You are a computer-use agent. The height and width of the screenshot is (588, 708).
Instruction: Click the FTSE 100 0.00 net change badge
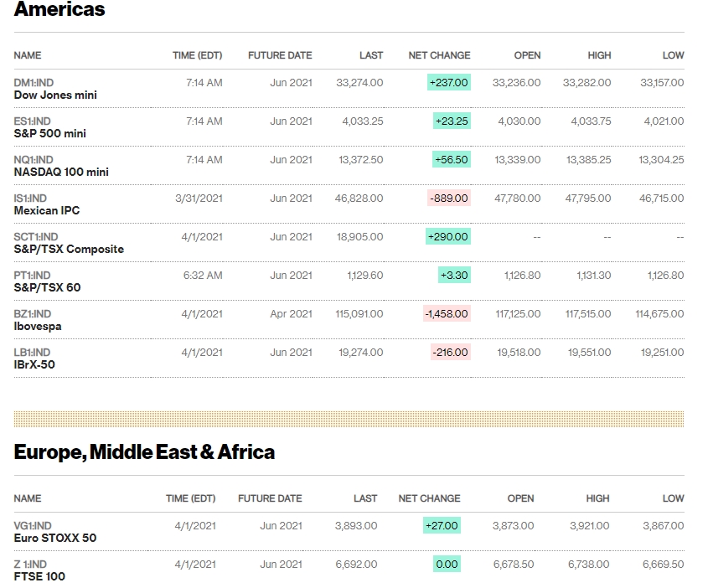point(447,564)
